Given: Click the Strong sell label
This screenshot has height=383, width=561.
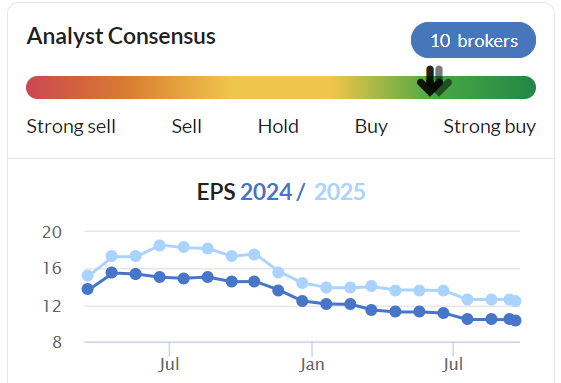Looking at the screenshot, I should pos(71,127).
